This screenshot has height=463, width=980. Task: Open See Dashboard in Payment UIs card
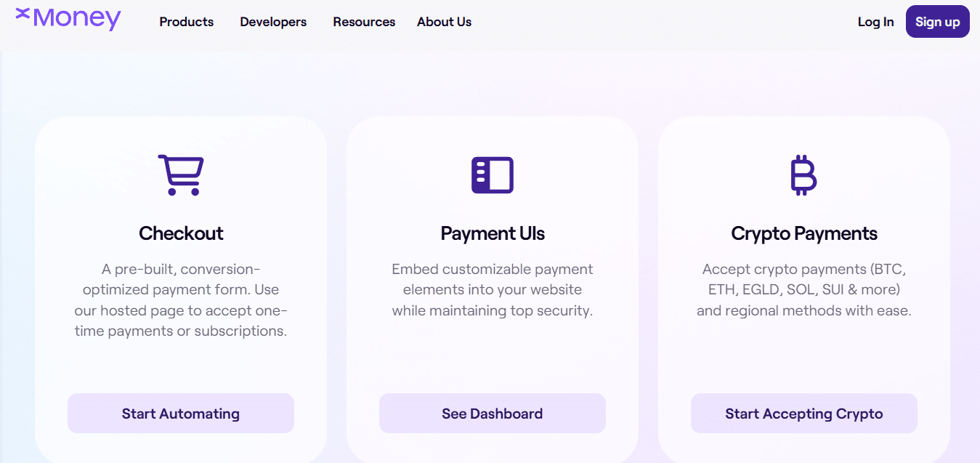[x=493, y=414]
